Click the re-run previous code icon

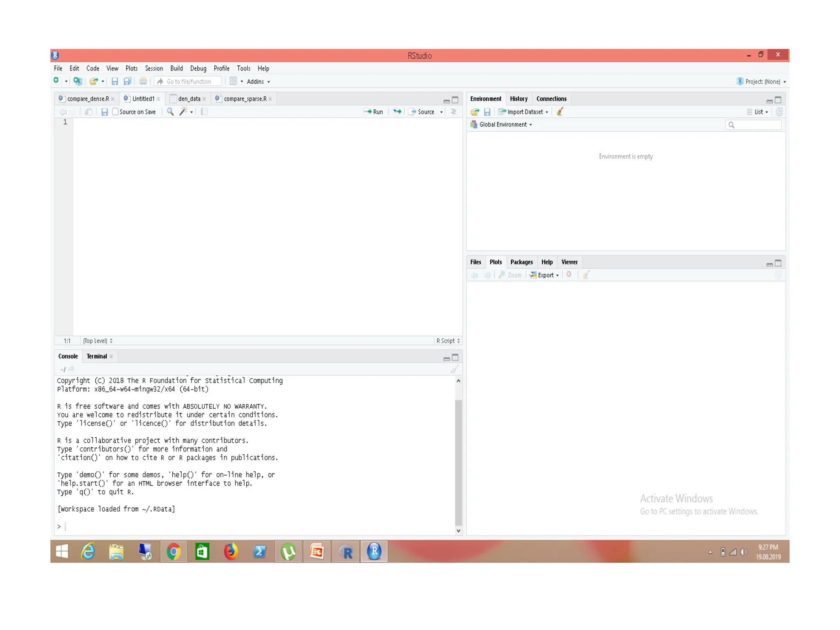tap(397, 112)
